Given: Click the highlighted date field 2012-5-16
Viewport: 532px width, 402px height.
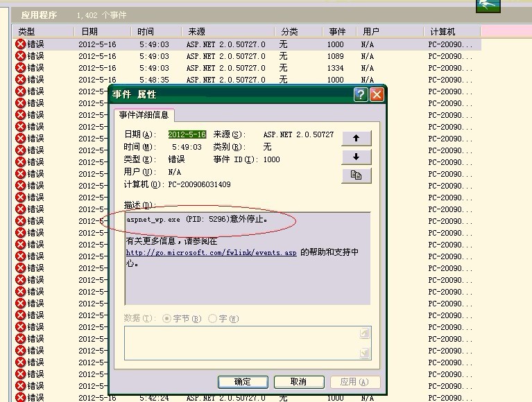Looking at the screenshot, I should (187, 134).
